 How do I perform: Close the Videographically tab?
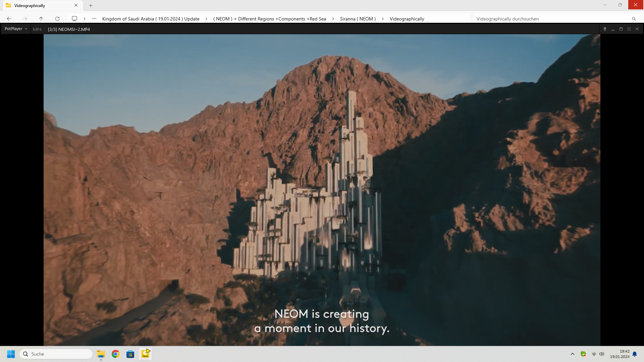click(76, 5)
